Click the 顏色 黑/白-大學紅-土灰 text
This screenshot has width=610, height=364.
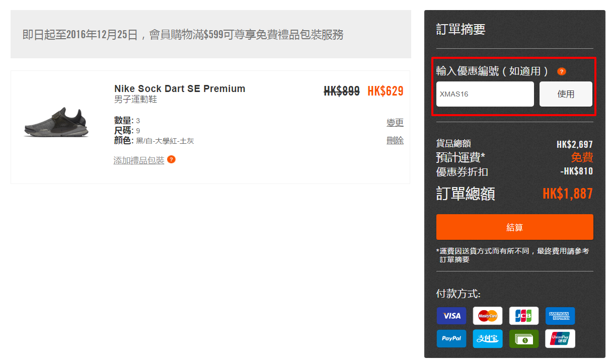pyautogui.click(x=154, y=141)
